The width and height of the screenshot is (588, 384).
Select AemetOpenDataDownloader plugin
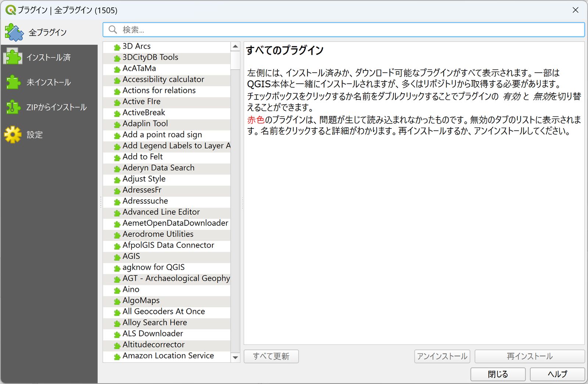point(167,224)
